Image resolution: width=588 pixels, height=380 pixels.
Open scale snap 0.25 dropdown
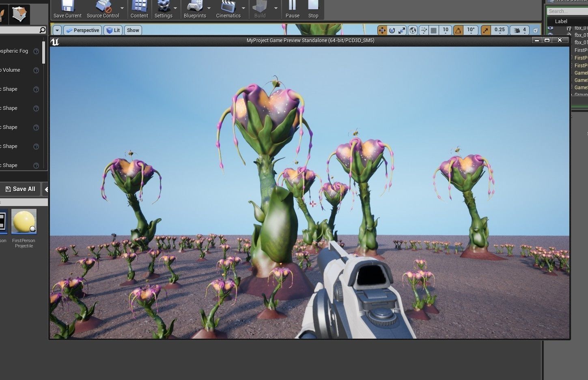[x=500, y=30]
